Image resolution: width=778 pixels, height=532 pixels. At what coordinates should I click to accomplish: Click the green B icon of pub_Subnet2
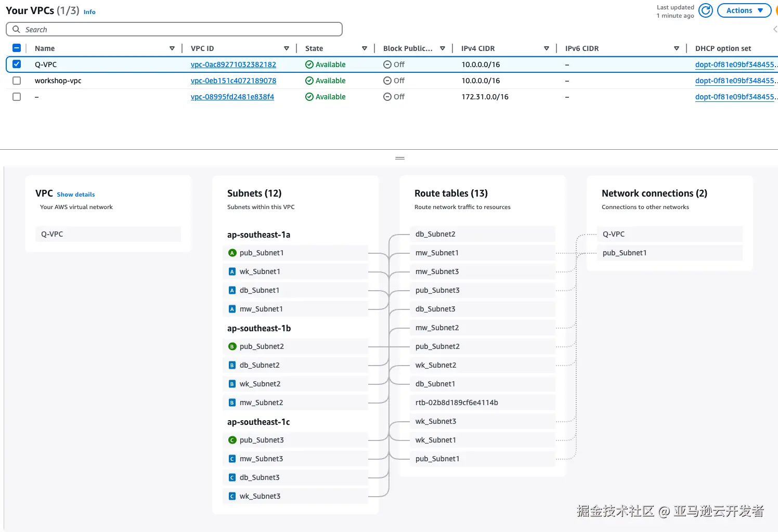[232, 346]
